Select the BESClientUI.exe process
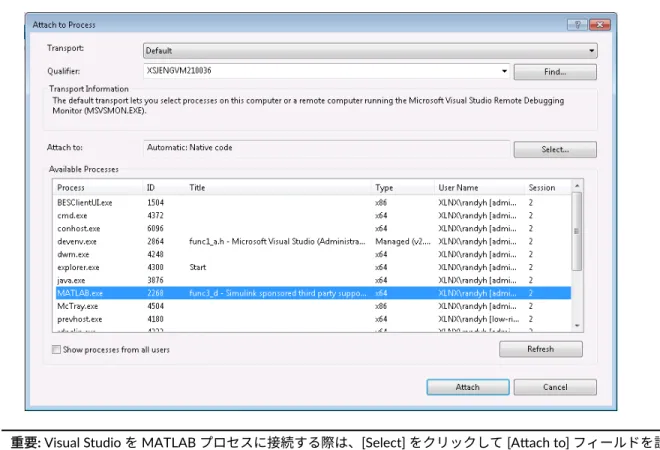This screenshot has width=660, height=450. [313, 202]
